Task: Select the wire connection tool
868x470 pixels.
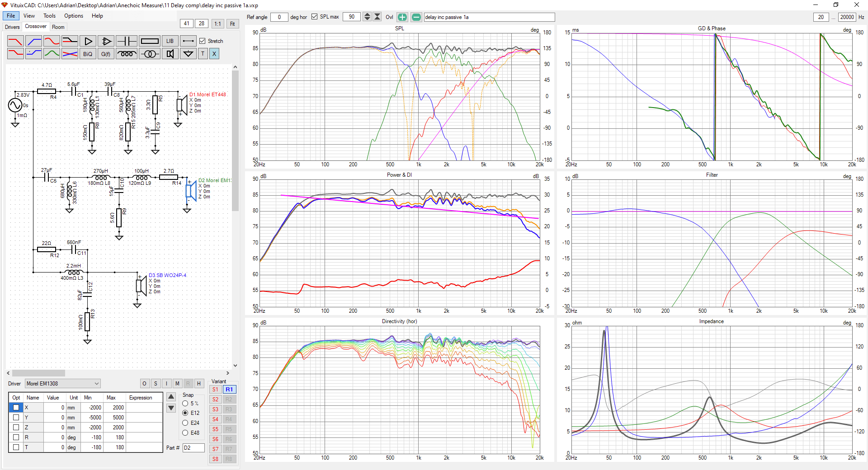Action: 188,41
